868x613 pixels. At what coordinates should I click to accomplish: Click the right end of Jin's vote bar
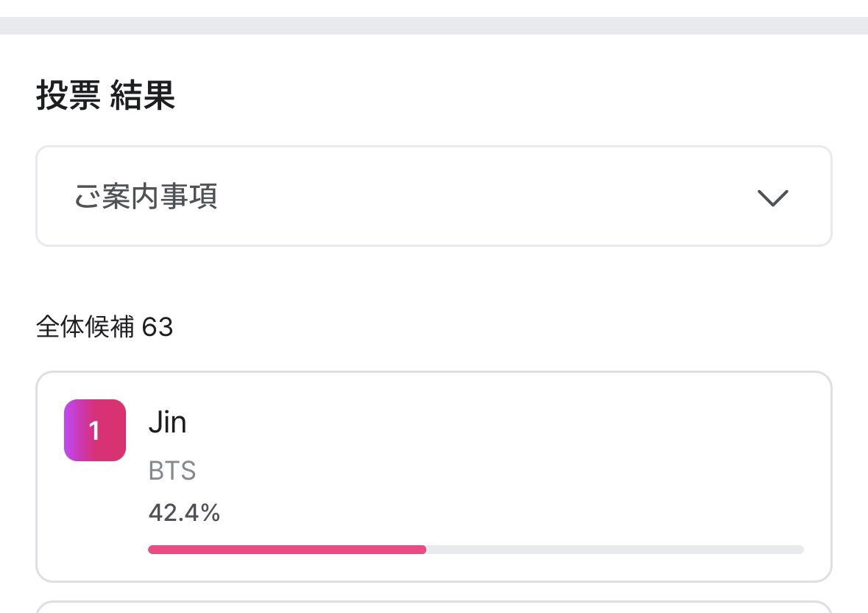tap(800, 550)
